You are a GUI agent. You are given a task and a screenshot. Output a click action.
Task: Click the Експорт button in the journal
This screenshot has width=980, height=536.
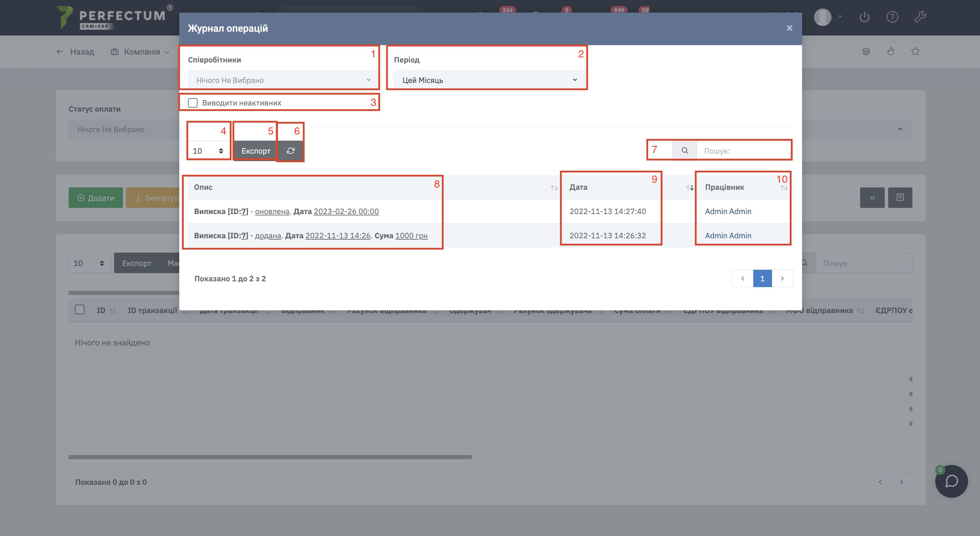(x=256, y=151)
